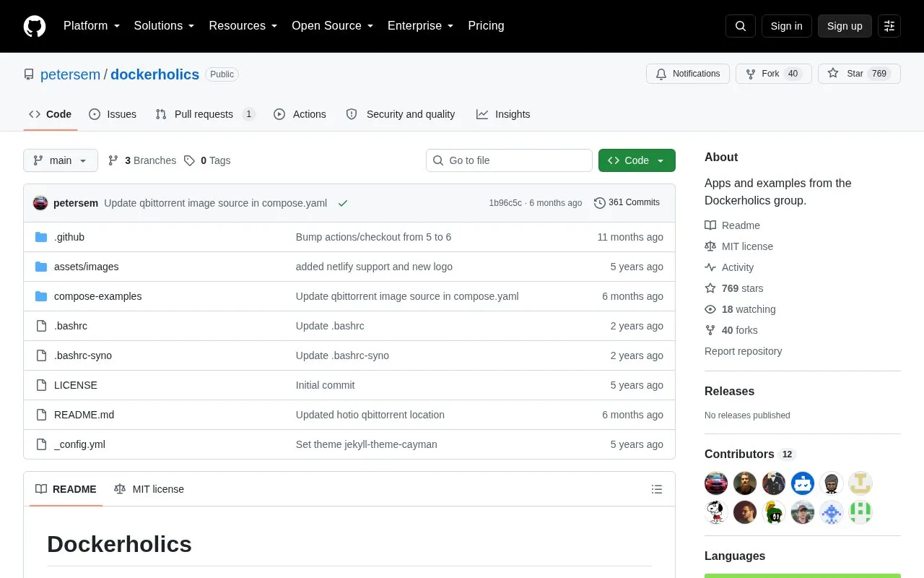Click the search magnifier icon
The image size is (924, 578).
pos(741,26)
